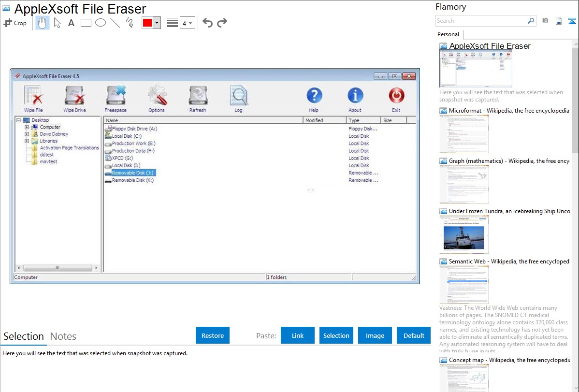Open the Options icon in File Eraser
This screenshot has width=579, height=392.
[x=157, y=99]
